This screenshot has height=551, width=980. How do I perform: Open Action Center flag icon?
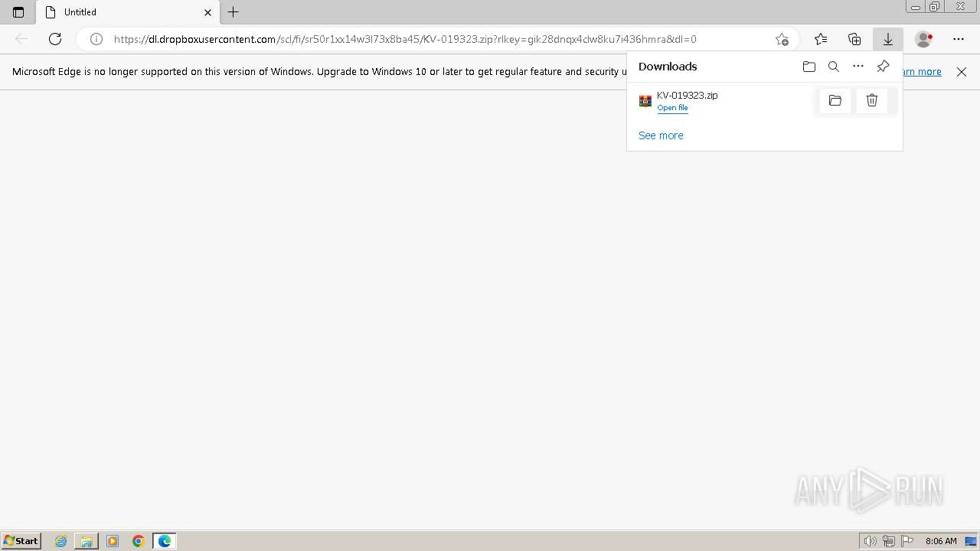point(907,541)
